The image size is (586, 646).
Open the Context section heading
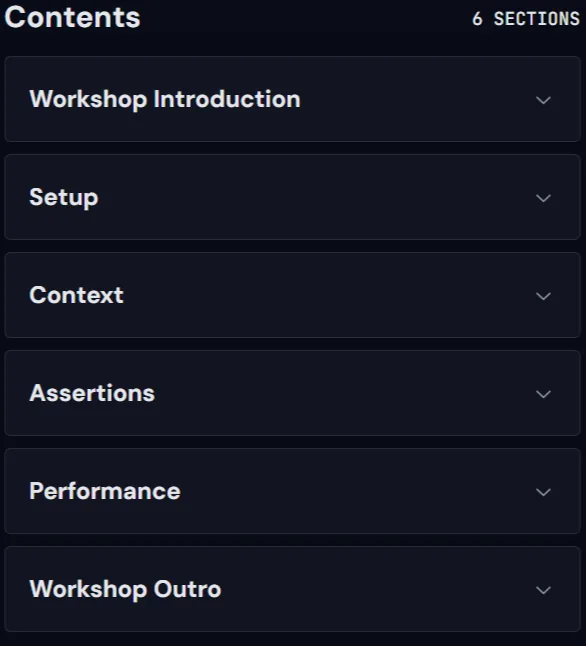click(x=76, y=295)
